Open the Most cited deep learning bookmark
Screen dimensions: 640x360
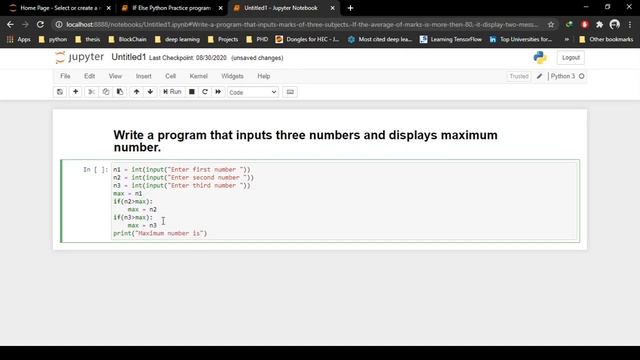380,39
